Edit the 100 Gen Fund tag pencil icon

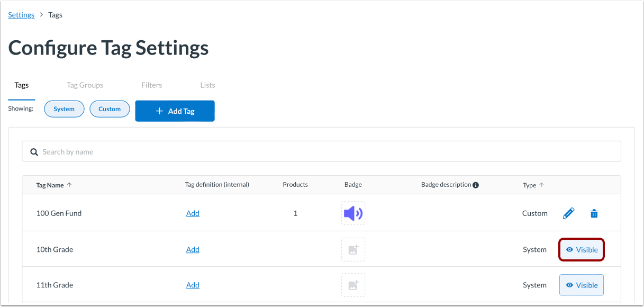click(568, 213)
